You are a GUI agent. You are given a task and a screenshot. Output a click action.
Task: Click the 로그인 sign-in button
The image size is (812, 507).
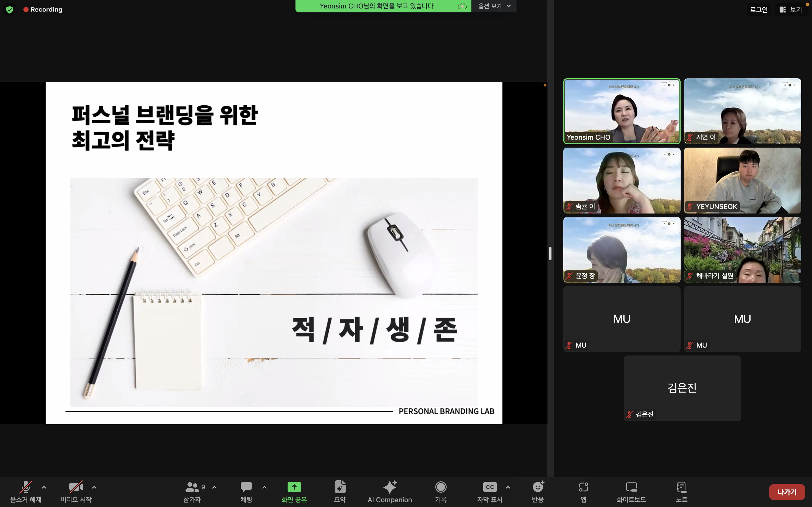coord(759,9)
